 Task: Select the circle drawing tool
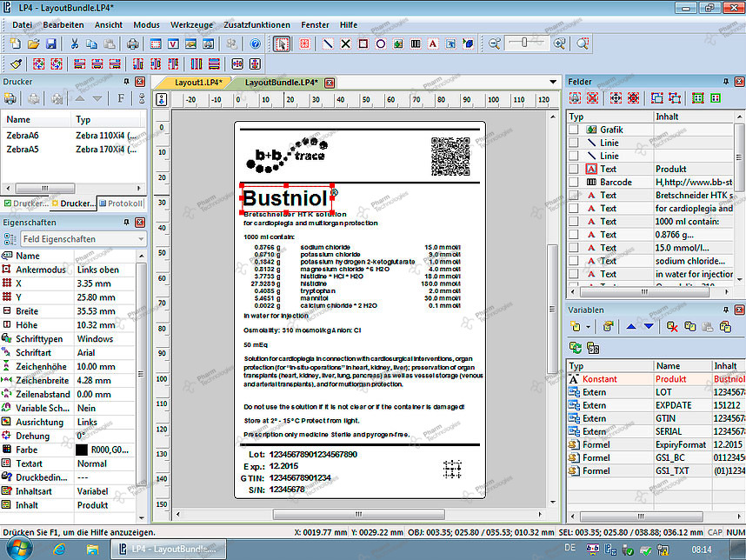pos(381,43)
